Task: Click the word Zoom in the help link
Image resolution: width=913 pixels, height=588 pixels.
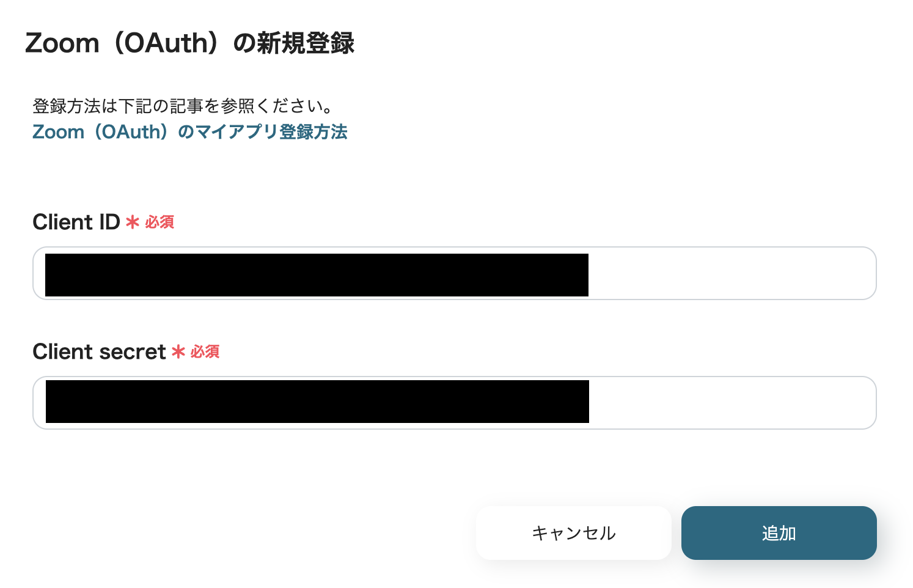Action: pyautogui.click(x=58, y=132)
